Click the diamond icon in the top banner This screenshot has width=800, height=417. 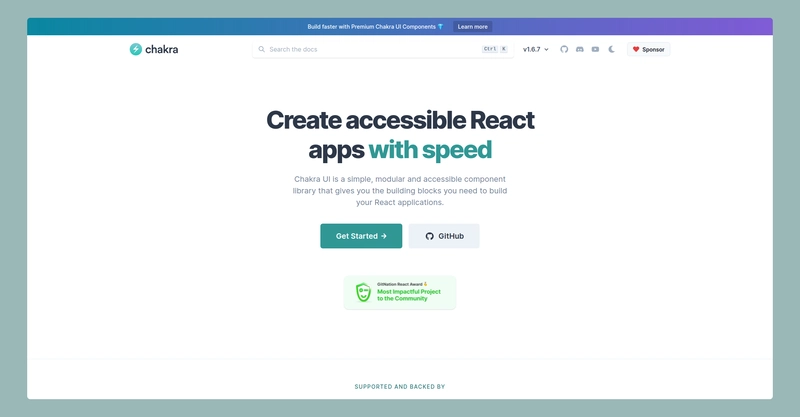tap(440, 27)
